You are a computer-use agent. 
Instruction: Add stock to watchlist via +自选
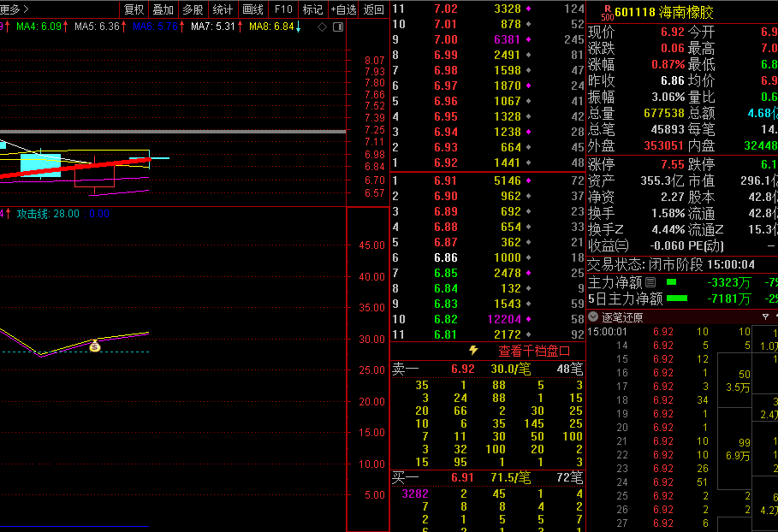coord(343,9)
